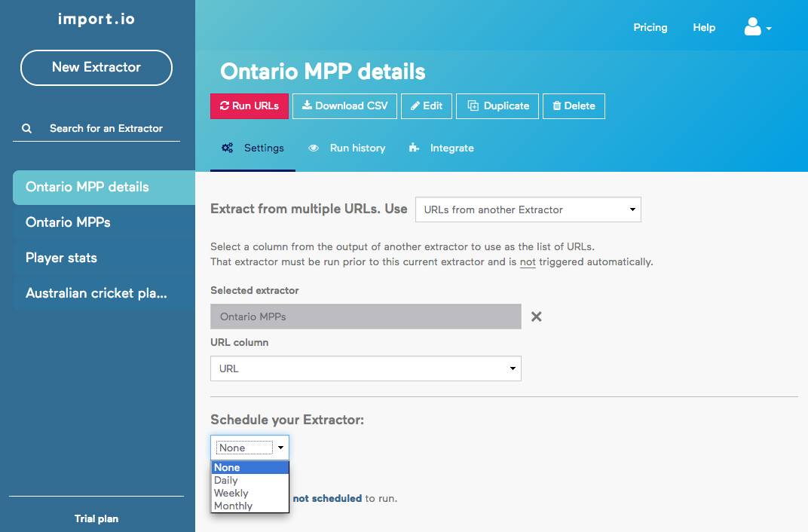Open the Help page
The image size is (808, 532).
pyautogui.click(x=704, y=27)
